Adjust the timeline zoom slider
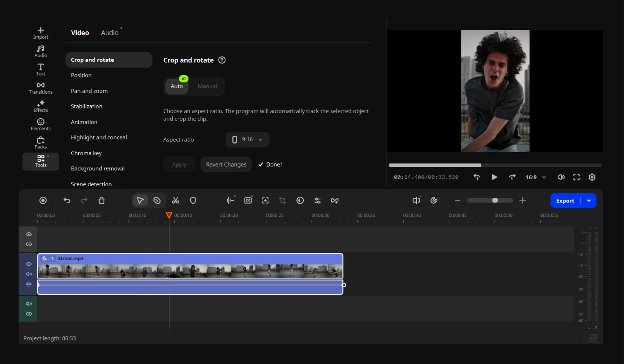Image resolution: width=626 pixels, height=364 pixels. (x=495, y=201)
